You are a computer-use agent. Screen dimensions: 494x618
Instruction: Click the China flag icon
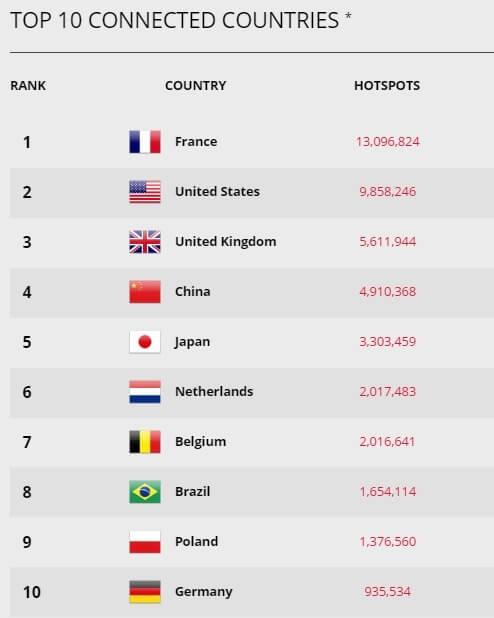(x=145, y=292)
